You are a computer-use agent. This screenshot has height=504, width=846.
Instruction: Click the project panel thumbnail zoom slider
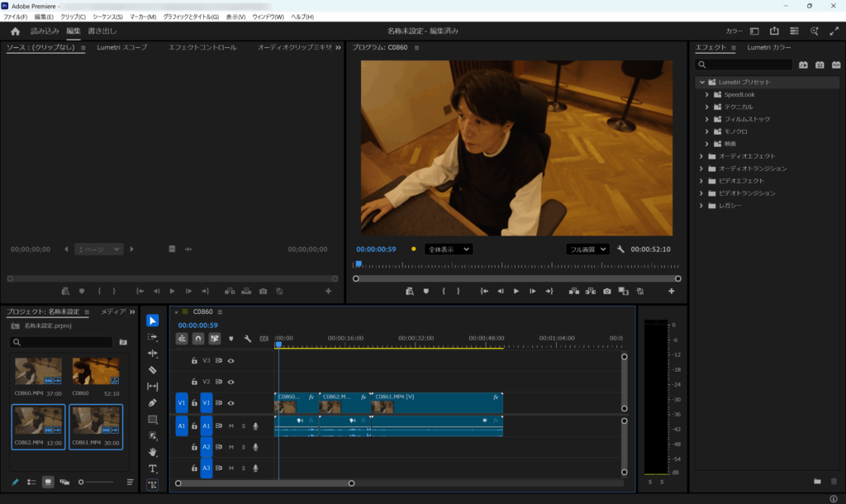(82, 482)
